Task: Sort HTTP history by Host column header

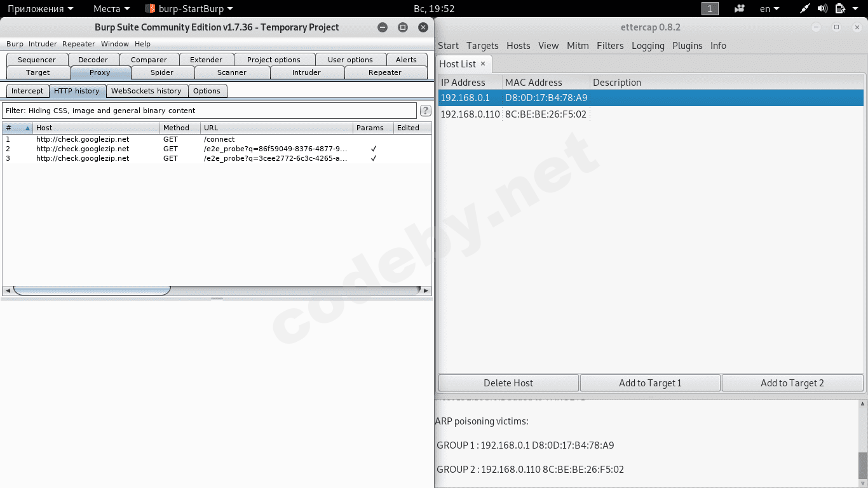Action: (x=97, y=128)
